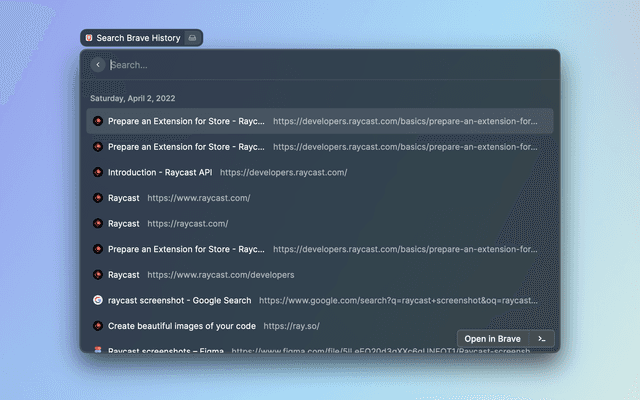640x400 pixels.
Task: Click the drive icon next to Search Brave History
Action: [x=193, y=38]
